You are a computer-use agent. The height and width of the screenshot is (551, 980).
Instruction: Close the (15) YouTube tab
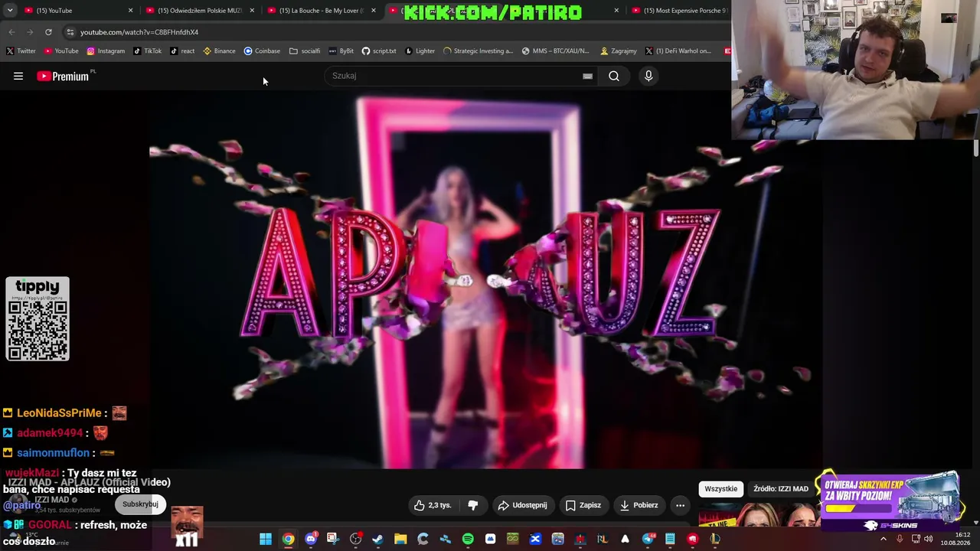130,10
